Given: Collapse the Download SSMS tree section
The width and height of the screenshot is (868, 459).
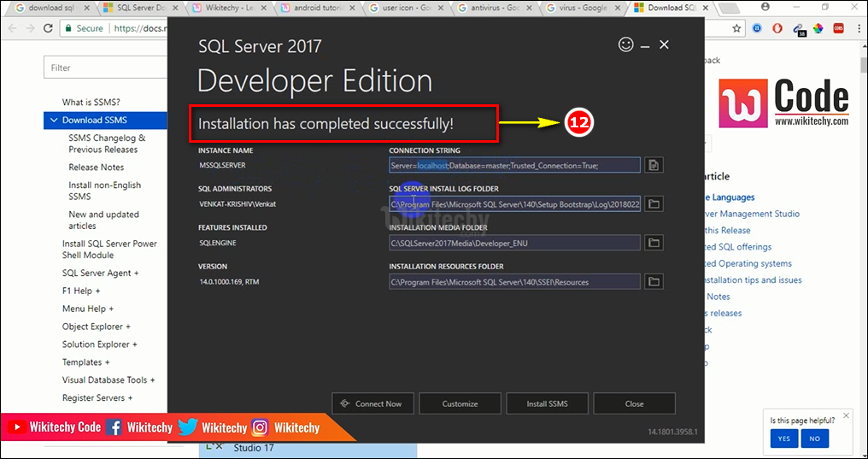Looking at the screenshot, I should click(54, 121).
